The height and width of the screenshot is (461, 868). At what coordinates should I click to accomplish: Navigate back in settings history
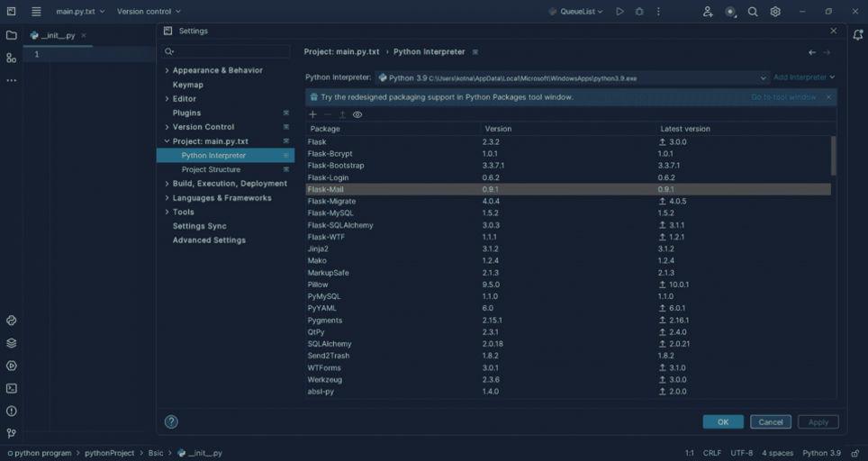(811, 52)
